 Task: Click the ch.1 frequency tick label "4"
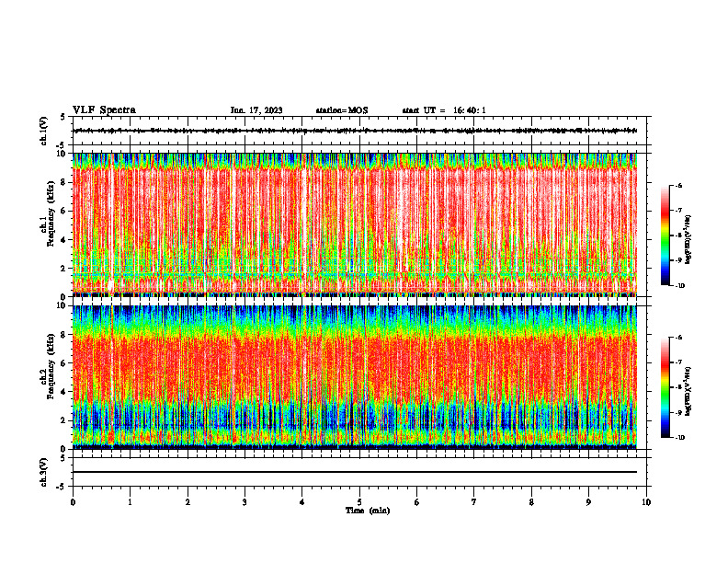pos(63,240)
